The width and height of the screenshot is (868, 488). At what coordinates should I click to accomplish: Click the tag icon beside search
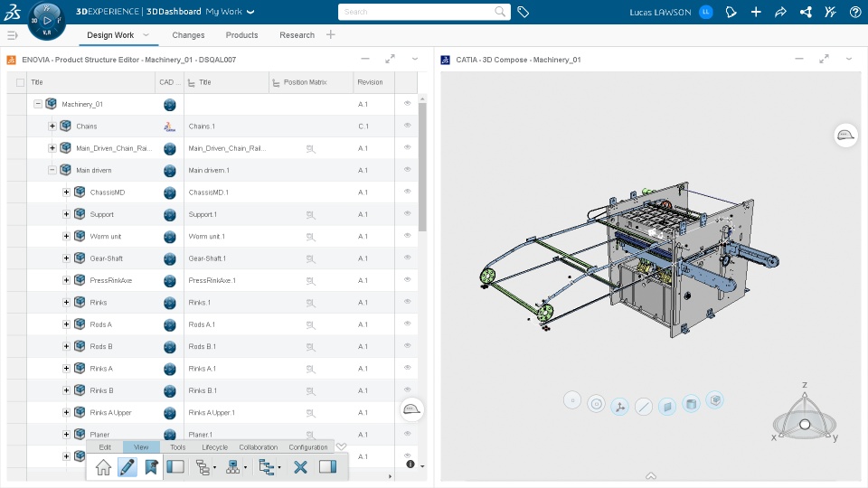[x=524, y=12]
